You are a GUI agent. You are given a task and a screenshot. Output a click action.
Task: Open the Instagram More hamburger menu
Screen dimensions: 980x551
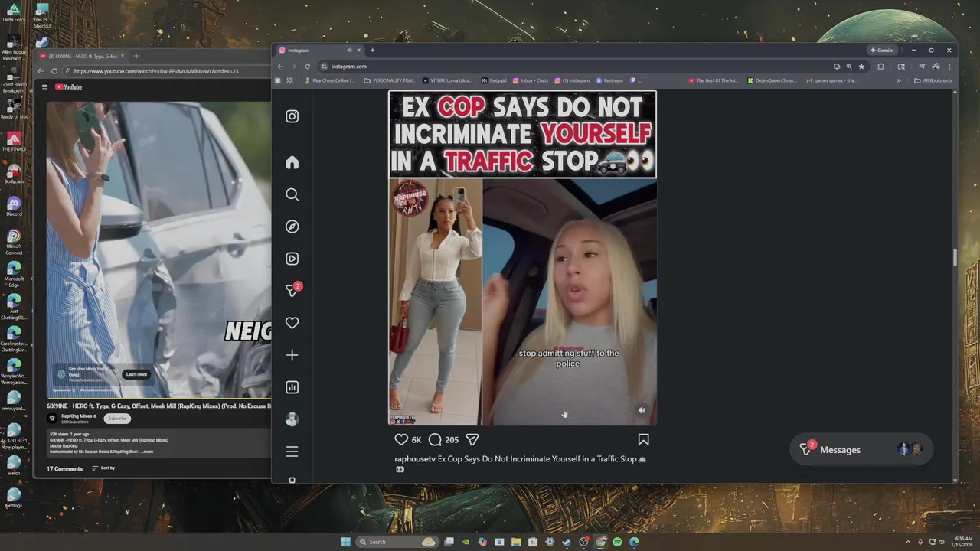pos(292,452)
